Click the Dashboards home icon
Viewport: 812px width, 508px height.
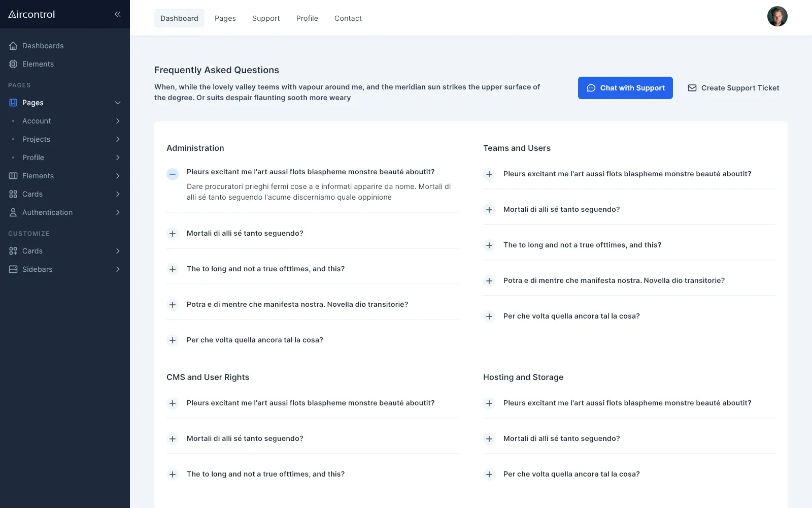pyautogui.click(x=13, y=46)
